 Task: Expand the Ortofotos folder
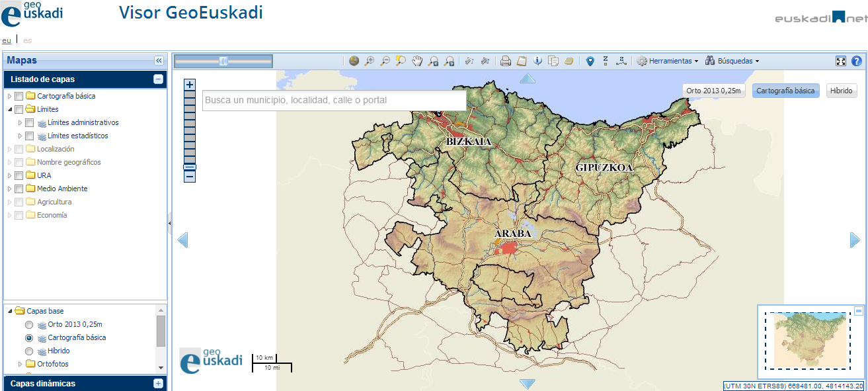coord(20,364)
